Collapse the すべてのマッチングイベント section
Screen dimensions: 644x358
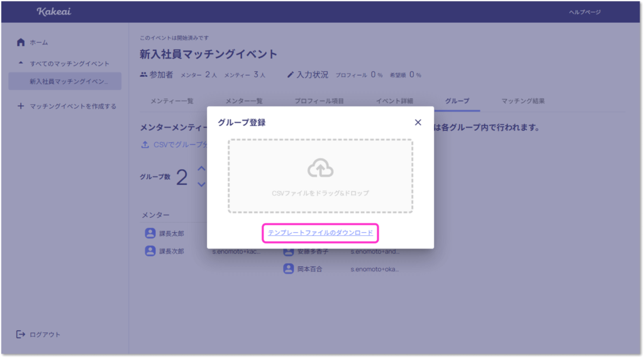pyautogui.click(x=21, y=64)
